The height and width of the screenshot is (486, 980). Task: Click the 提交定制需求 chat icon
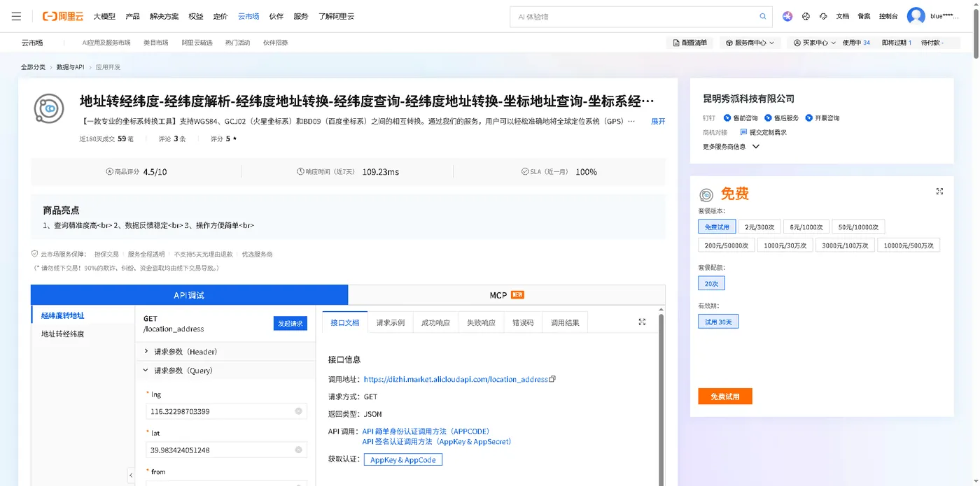tap(743, 132)
